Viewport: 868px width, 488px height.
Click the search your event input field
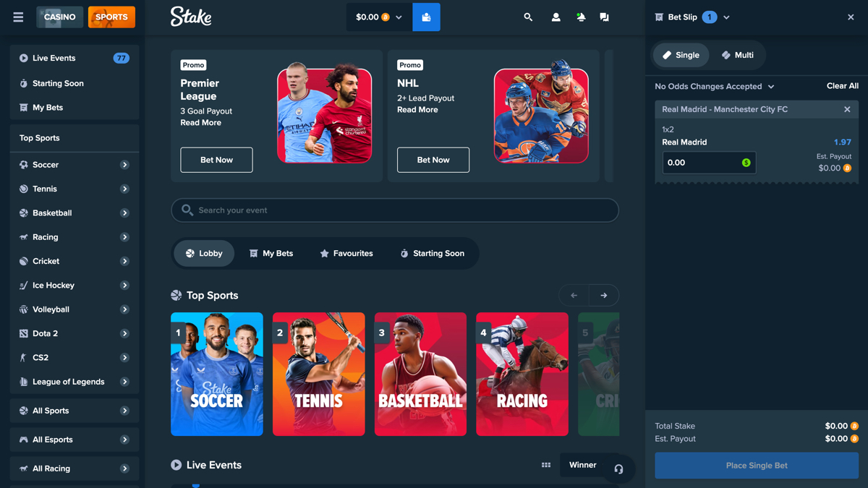point(394,209)
